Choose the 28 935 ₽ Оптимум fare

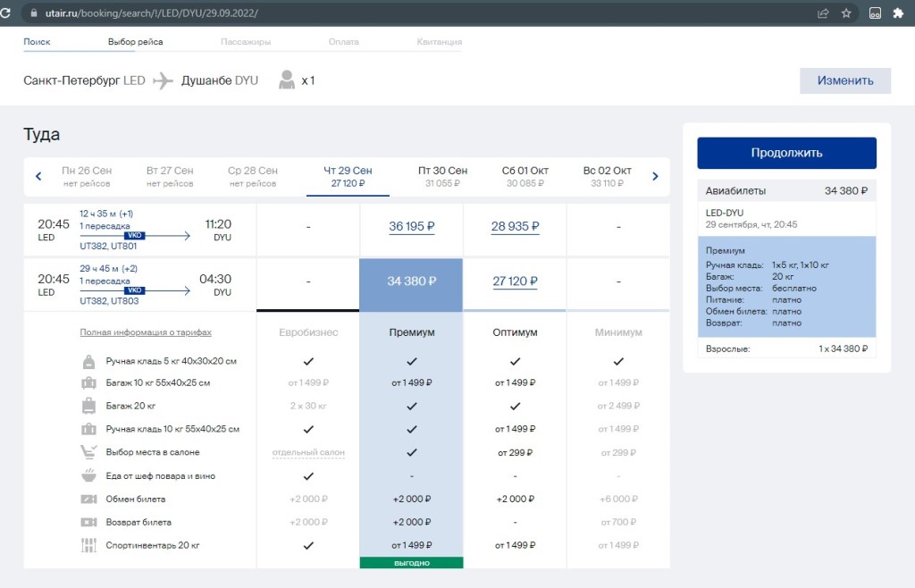[x=515, y=227]
